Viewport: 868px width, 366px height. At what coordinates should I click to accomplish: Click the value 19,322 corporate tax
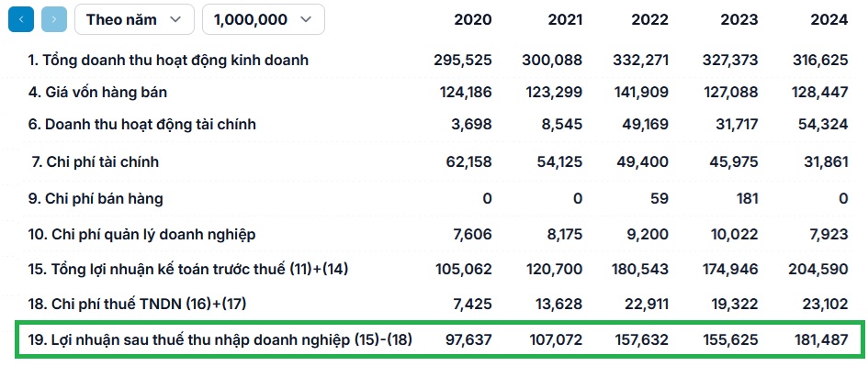pyautogui.click(x=735, y=304)
